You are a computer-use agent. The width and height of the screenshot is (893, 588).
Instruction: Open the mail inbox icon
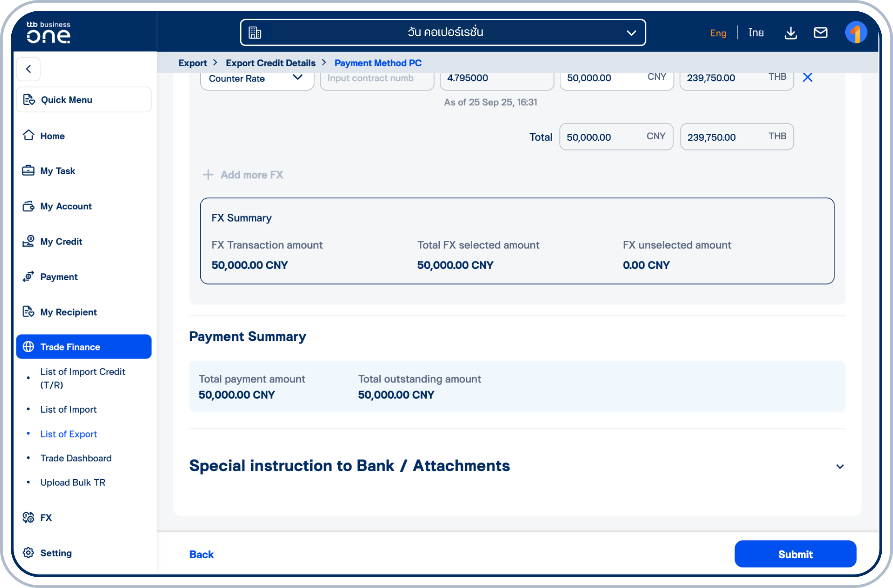pos(820,33)
